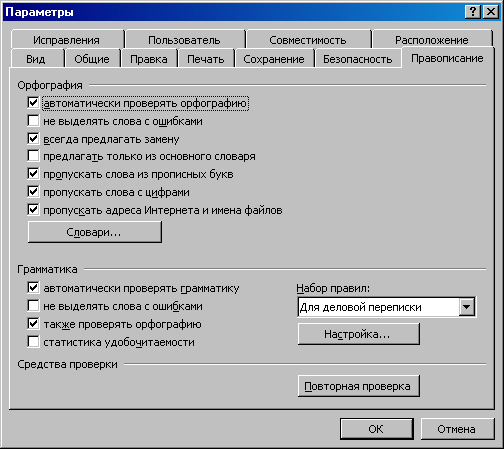The width and height of the screenshot is (504, 449).
Task: Check предлагать только из основного словаря
Action: click(x=33, y=156)
